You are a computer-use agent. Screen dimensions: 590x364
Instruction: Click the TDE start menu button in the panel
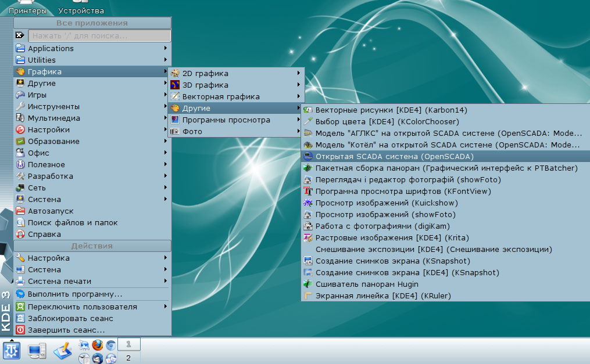(11, 351)
